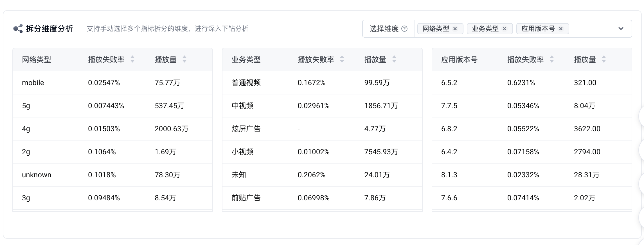Screen dimensions: 644x245
Task: Sort 网络类型 table by 播放失败率
Action: click(132, 59)
